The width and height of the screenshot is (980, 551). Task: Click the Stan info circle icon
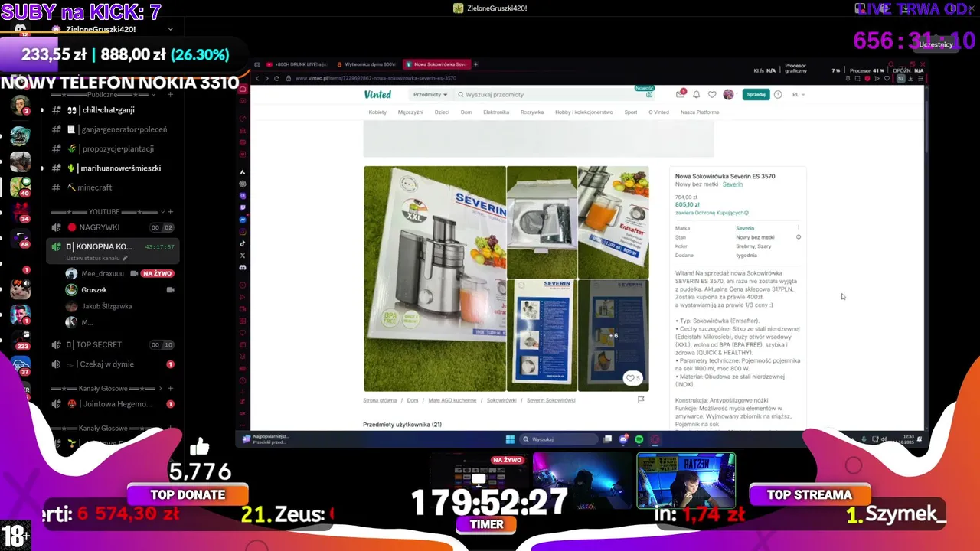[x=799, y=237]
